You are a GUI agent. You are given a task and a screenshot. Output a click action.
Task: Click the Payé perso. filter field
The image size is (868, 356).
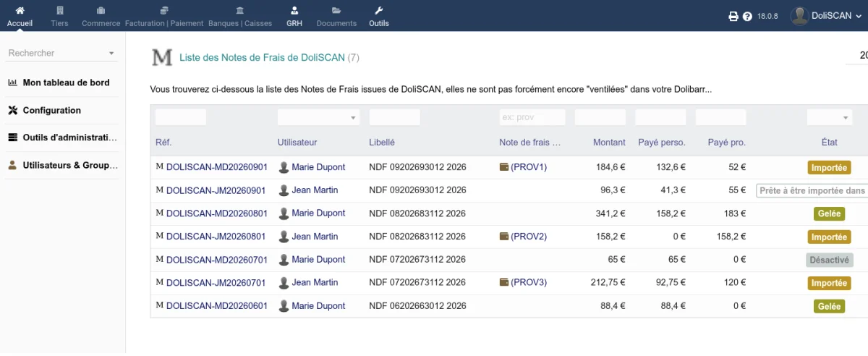click(660, 117)
